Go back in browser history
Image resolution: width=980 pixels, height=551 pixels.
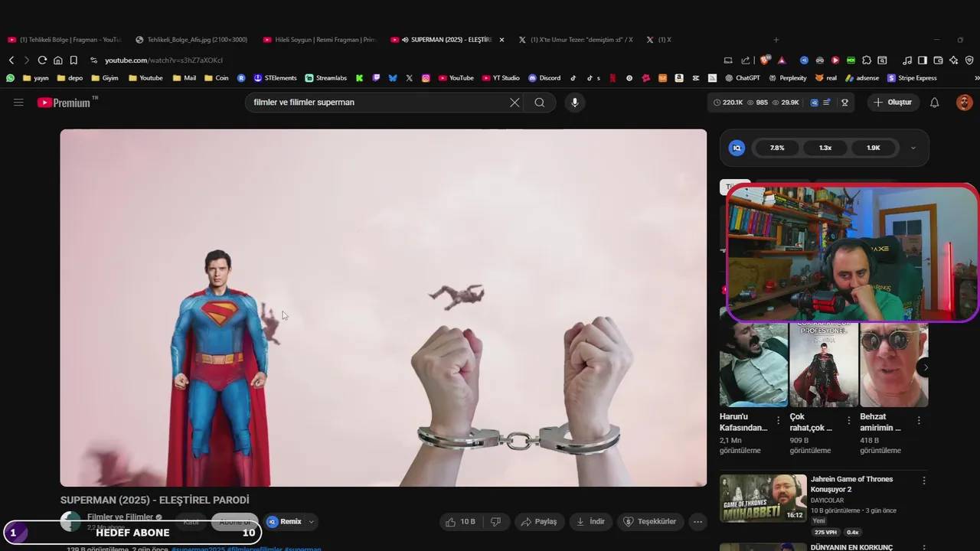click(x=11, y=60)
